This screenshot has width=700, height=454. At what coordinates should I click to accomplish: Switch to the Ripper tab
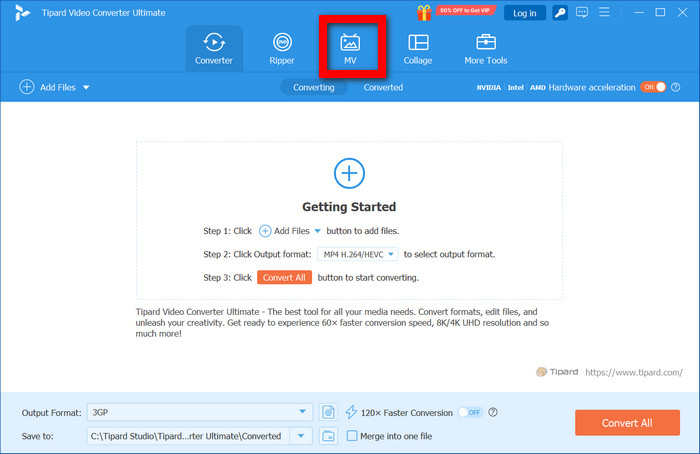click(282, 49)
